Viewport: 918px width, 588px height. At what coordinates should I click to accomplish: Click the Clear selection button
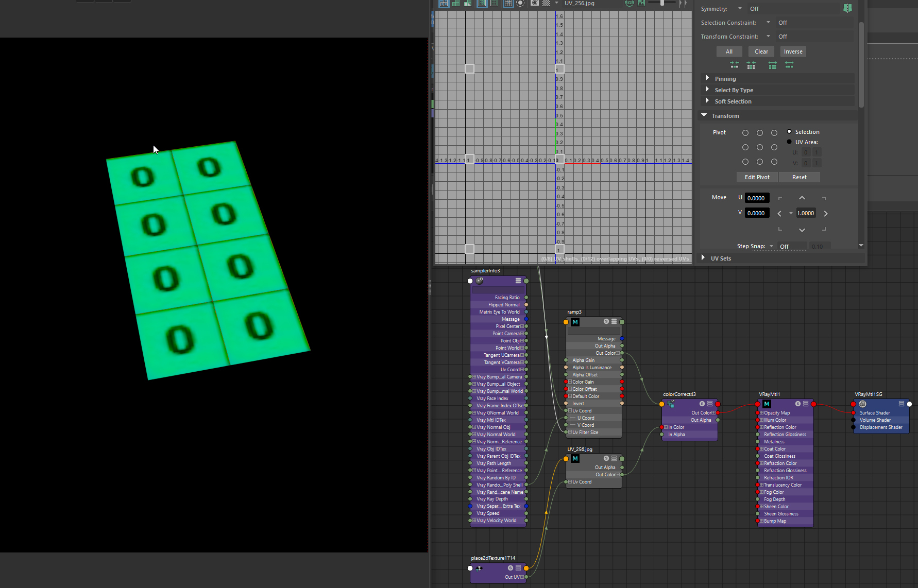[761, 51]
